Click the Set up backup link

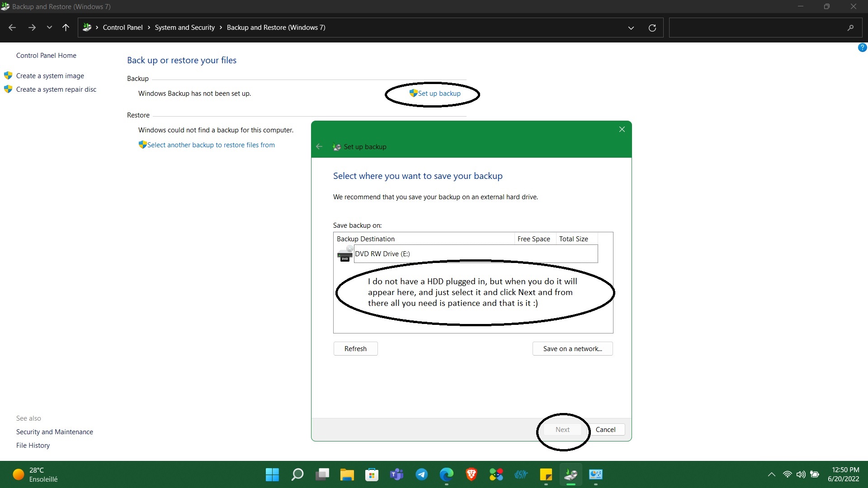pyautogui.click(x=439, y=94)
